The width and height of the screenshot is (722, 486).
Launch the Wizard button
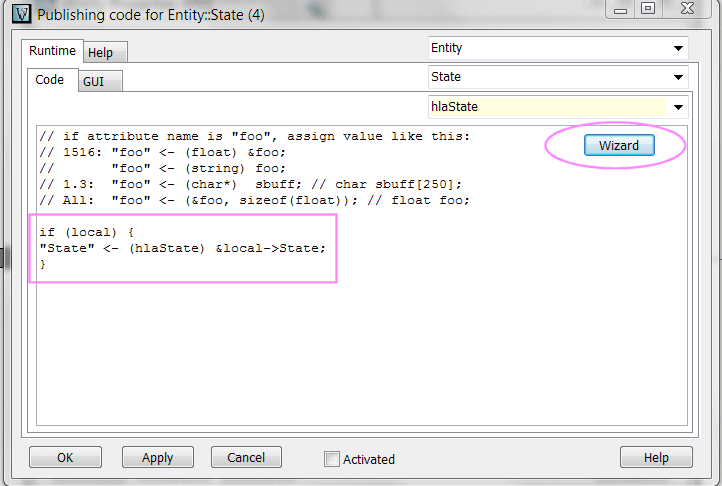point(618,146)
